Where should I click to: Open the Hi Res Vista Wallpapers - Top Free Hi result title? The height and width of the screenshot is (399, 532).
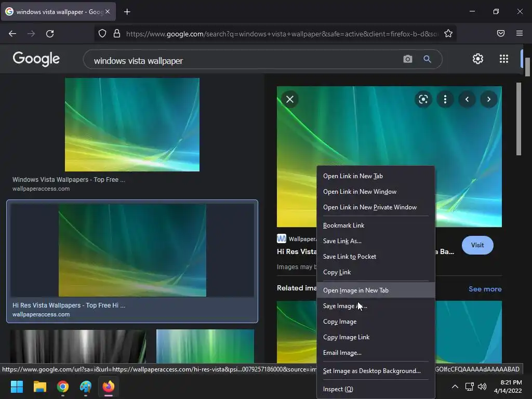pos(69,305)
